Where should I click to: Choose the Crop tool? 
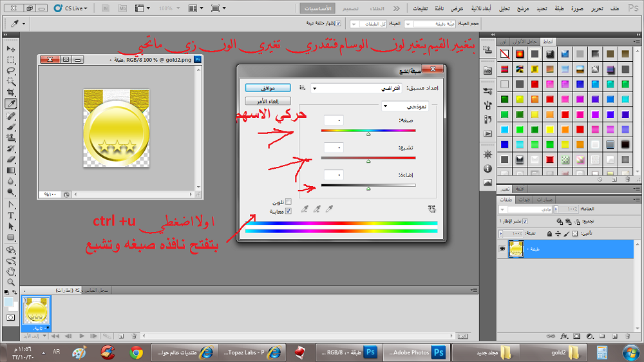pyautogui.click(x=11, y=92)
